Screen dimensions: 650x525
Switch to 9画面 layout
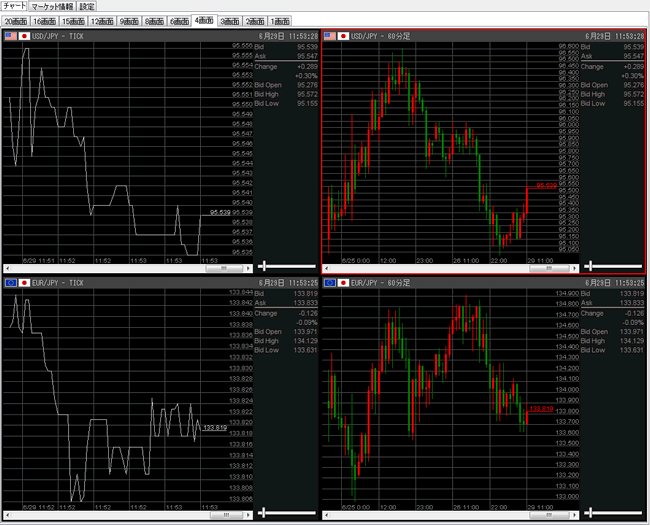click(x=129, y=21)
